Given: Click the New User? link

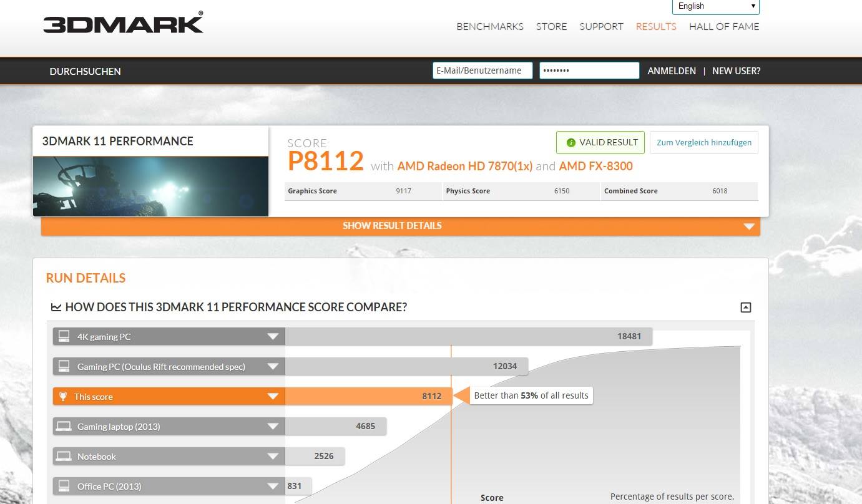Looking at the screenshot, I should point(736,71).
